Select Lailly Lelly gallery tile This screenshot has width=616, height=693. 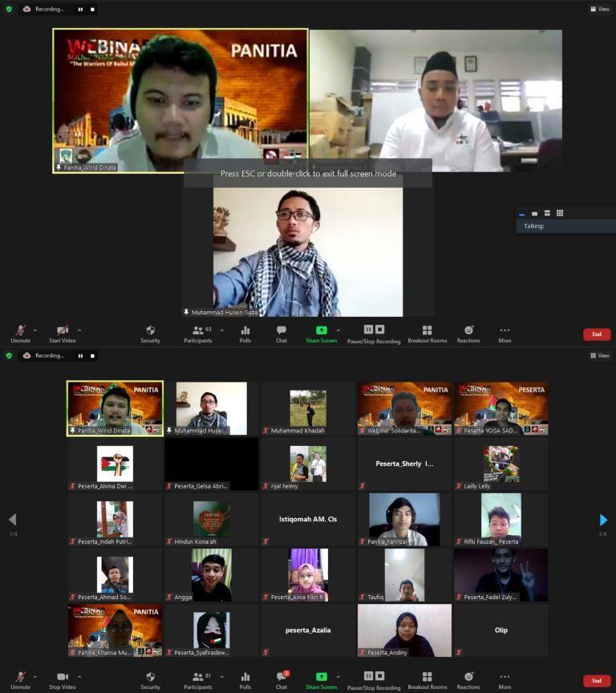point(501,464)
